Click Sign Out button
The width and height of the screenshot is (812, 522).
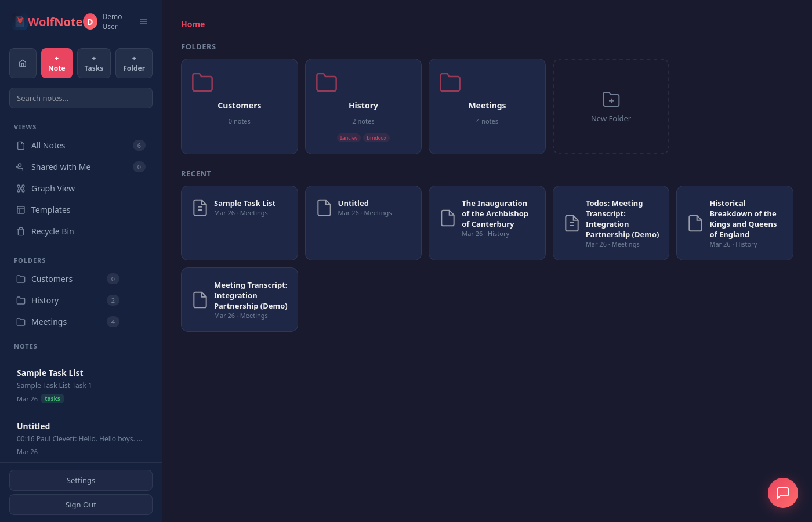pyautogui.click(x=81, y=505)
